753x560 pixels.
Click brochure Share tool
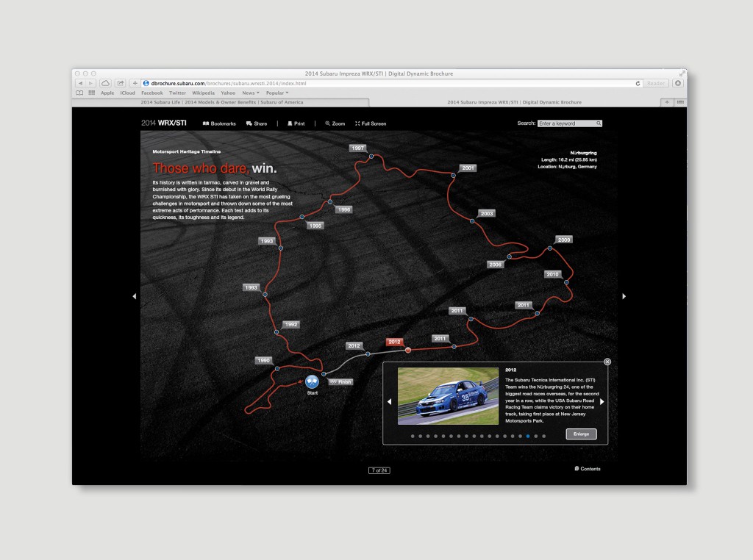257,123
